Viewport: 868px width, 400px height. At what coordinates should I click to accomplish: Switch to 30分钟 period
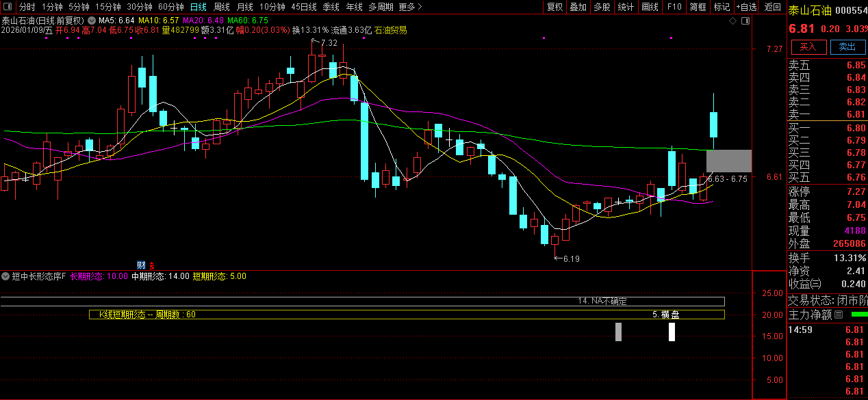140,7
